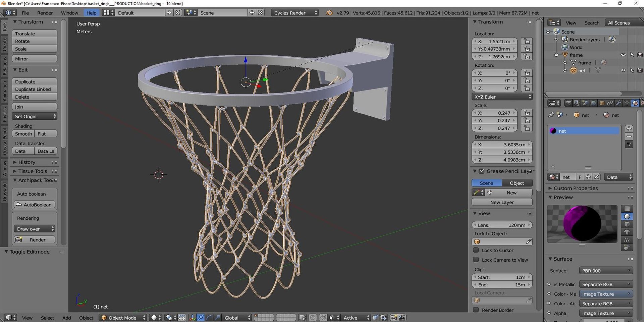
Task: Click the Smooth shading button
Action: 23,134
